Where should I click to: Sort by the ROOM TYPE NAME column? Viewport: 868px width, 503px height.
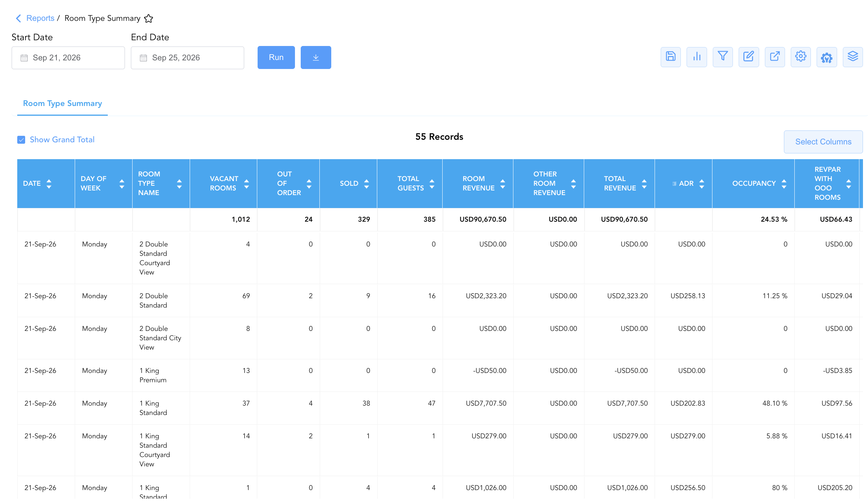(179, 184)
